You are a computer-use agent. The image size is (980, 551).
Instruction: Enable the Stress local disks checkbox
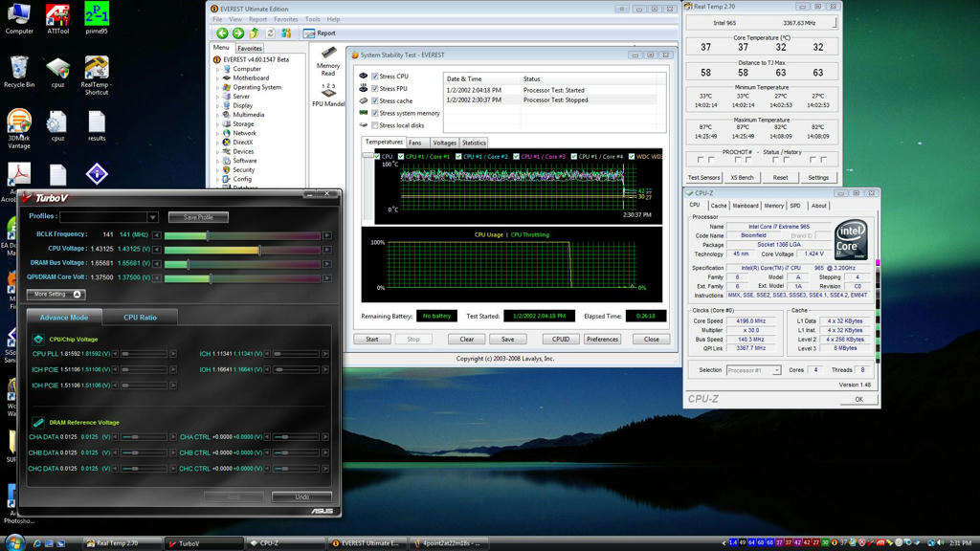[375, 125]
